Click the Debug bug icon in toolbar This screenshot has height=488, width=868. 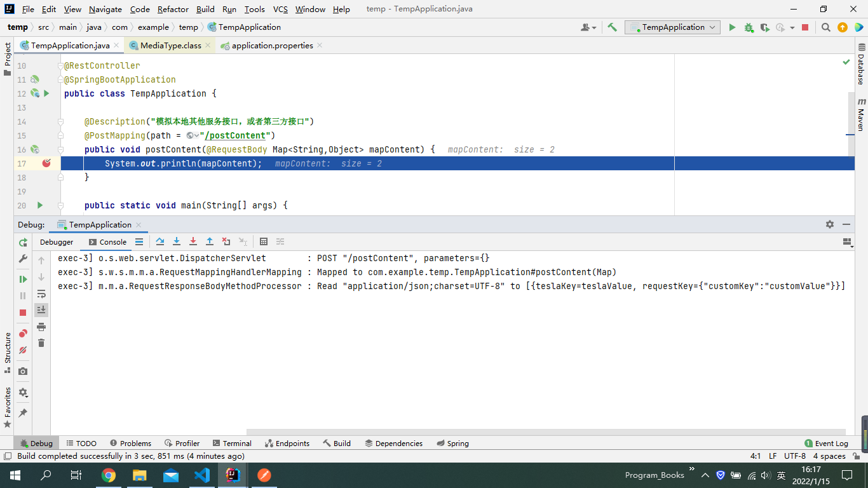coord(747,27)
